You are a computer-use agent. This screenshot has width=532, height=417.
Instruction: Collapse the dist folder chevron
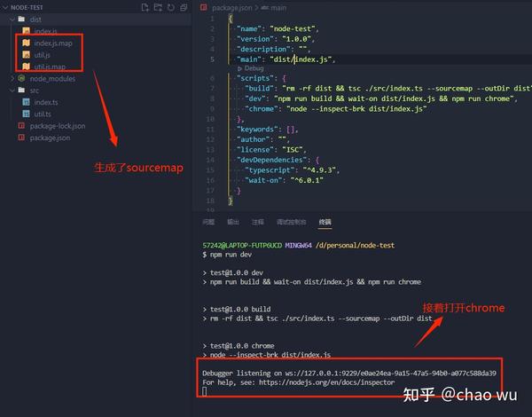click(12, 20)
